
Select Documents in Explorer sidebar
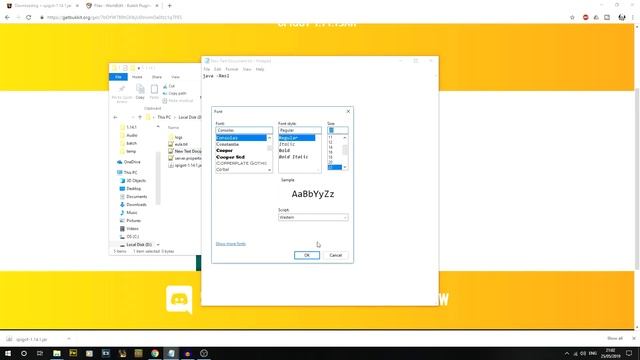coord(133,197)
